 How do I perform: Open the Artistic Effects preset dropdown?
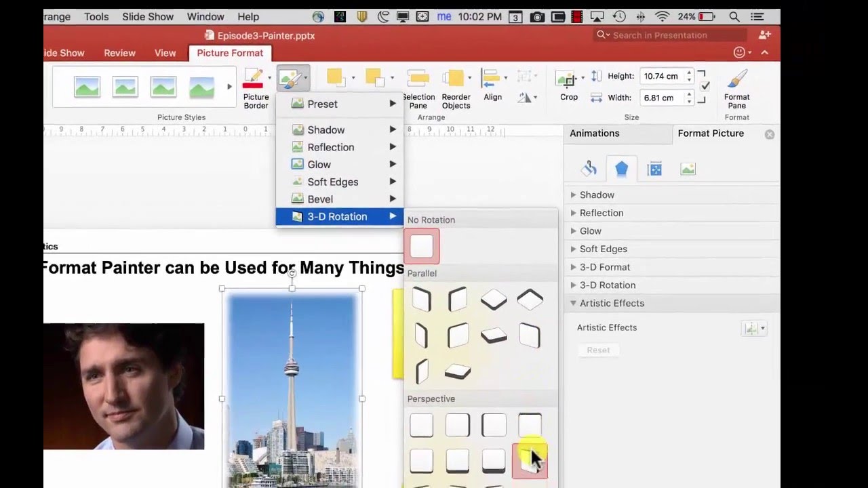point(755,329)
